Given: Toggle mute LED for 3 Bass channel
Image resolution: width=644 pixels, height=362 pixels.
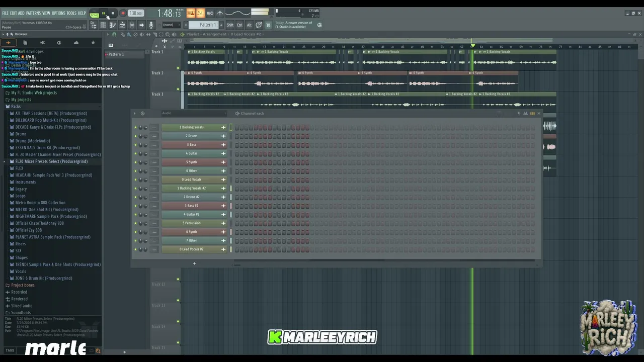Looking at the screenshot, I should [x=135, y=145].
